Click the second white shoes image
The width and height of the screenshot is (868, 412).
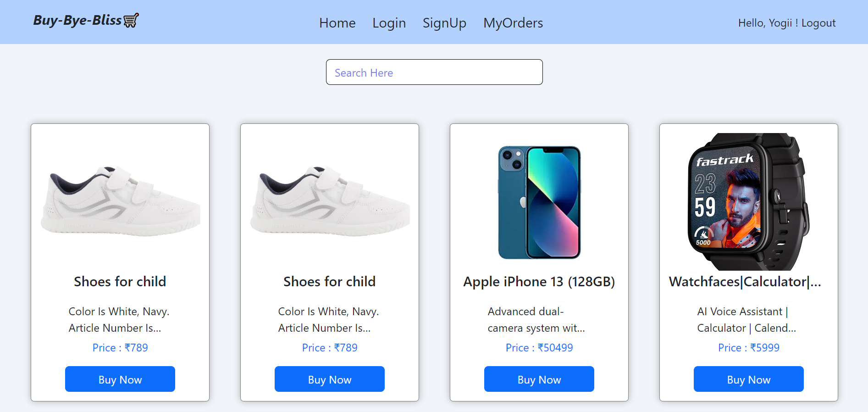[329, 202]
